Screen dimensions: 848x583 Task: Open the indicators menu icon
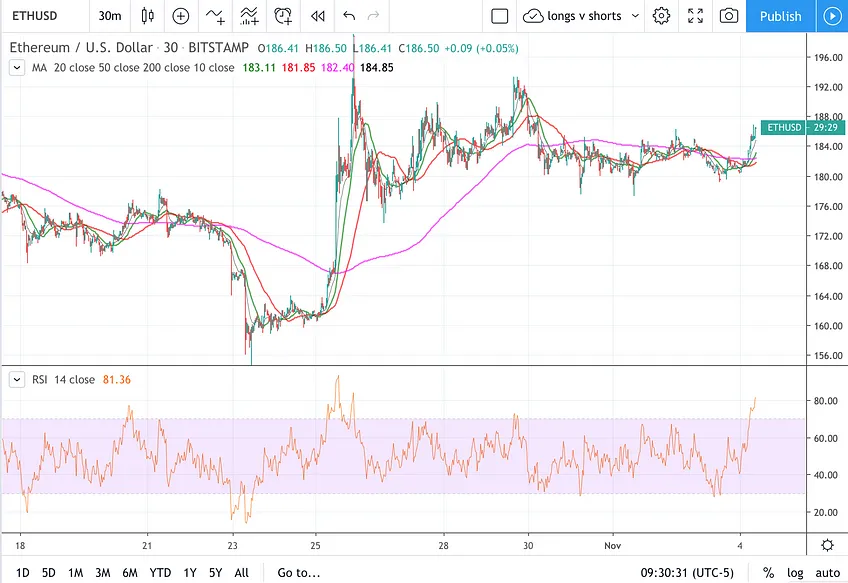click(215, 16)
